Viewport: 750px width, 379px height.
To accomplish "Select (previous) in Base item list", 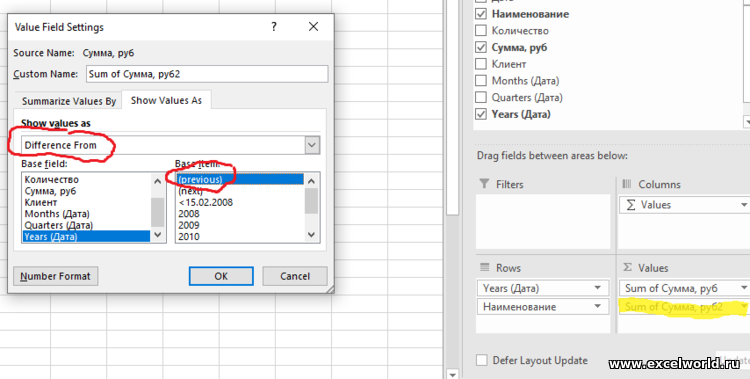I will [240, 179].
